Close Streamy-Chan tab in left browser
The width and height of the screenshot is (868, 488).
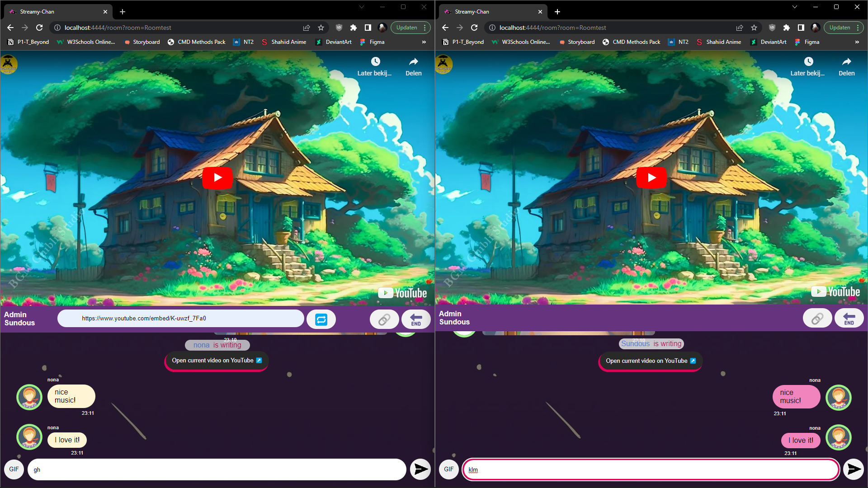(105, 12)
